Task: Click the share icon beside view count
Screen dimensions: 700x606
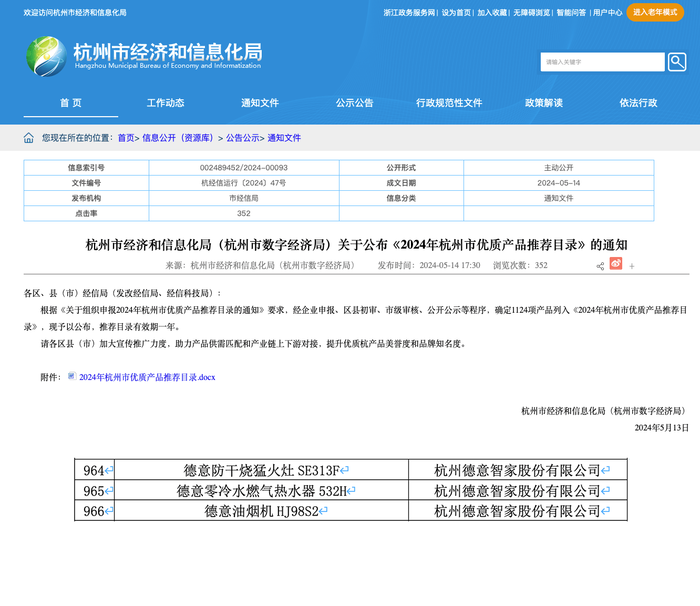Action: coord(600,266)
